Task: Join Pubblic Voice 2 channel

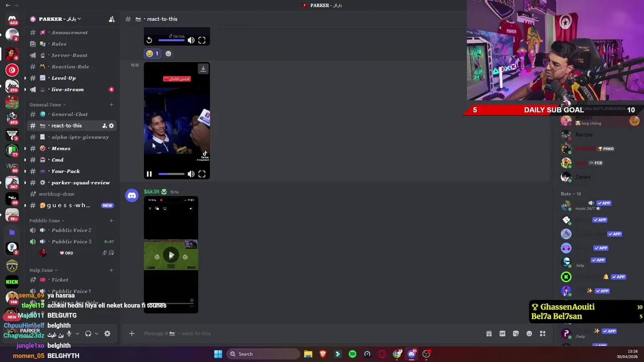Action: click(71, 230)
